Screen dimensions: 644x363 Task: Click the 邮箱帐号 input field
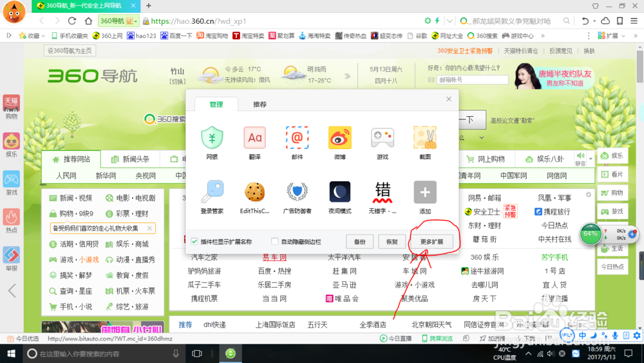click(x=472, y=80)
